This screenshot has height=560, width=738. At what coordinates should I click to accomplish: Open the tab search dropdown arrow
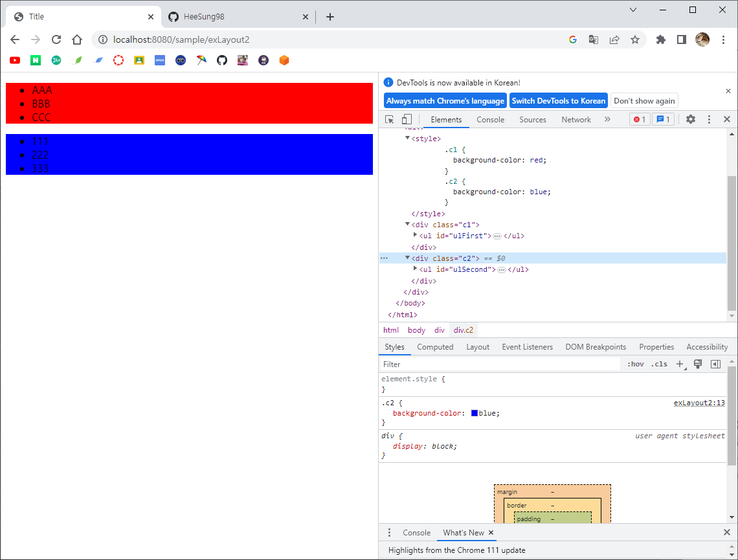633,10
